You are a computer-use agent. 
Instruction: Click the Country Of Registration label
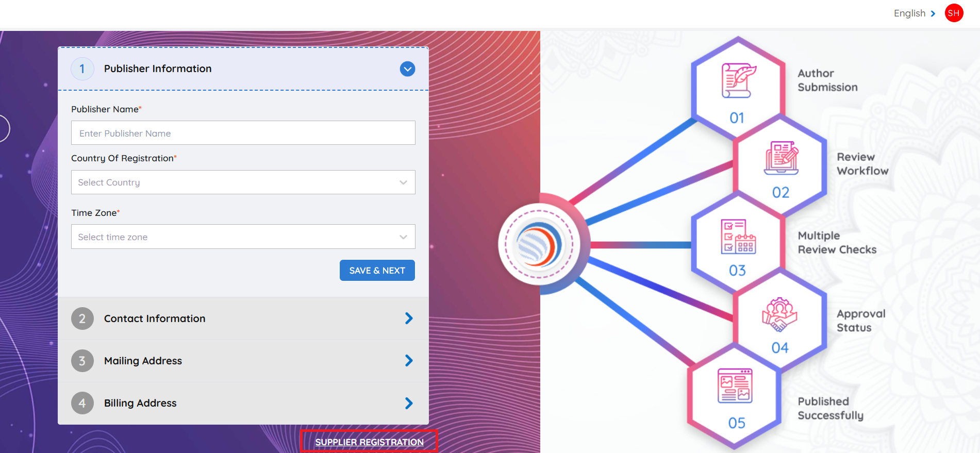click(x=123, y=158)
